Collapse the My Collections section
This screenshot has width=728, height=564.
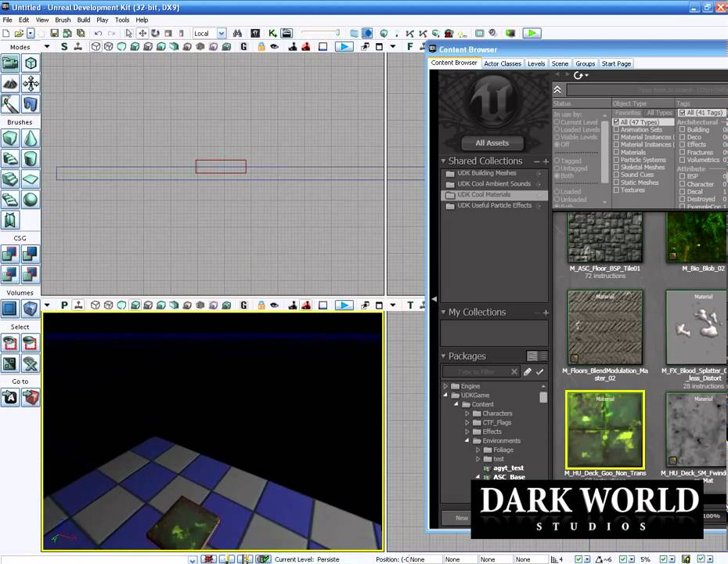pos(443,313)
